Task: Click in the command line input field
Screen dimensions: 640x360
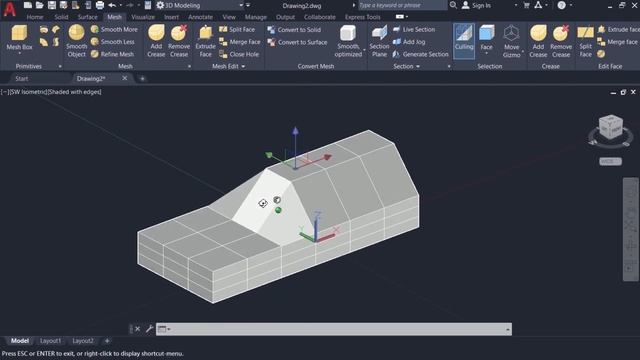Action: [337, 329]
